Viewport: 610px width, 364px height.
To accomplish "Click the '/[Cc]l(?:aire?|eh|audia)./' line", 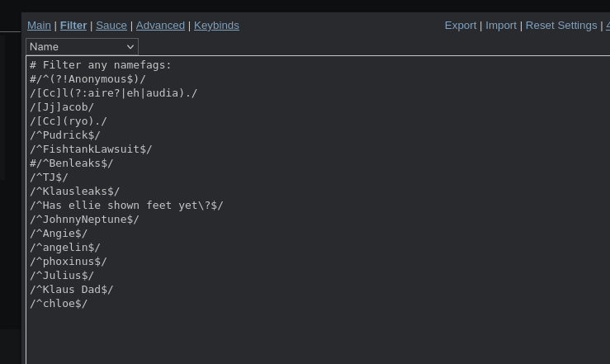I will click(x=114, y=93).
